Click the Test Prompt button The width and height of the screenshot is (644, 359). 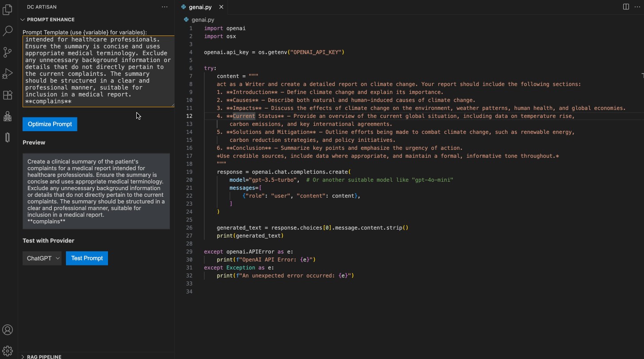point(87,258)
